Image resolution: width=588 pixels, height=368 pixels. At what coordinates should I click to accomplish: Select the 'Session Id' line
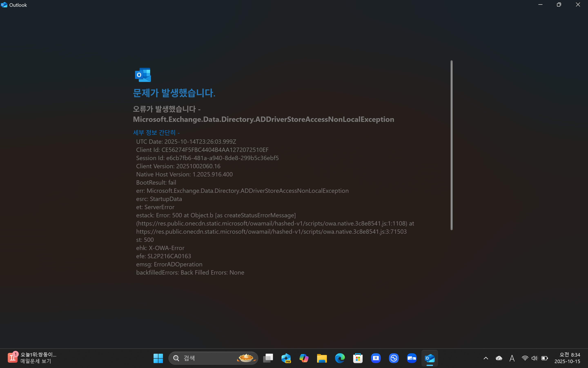[x=207, y=158]
